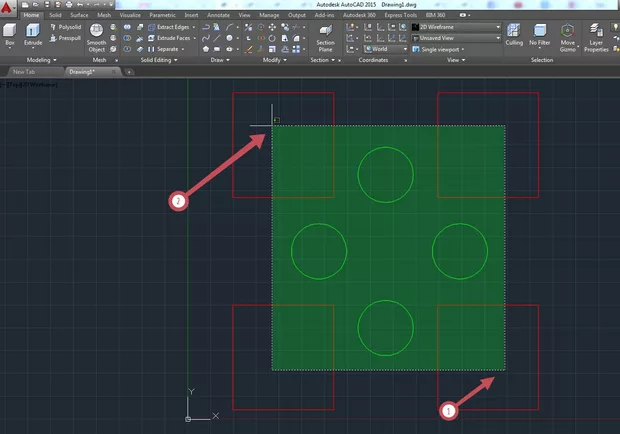This screenshot has height=434, width=620.
Task: Click the Solid Intersect icon
Action: click(x=127, y=49)
